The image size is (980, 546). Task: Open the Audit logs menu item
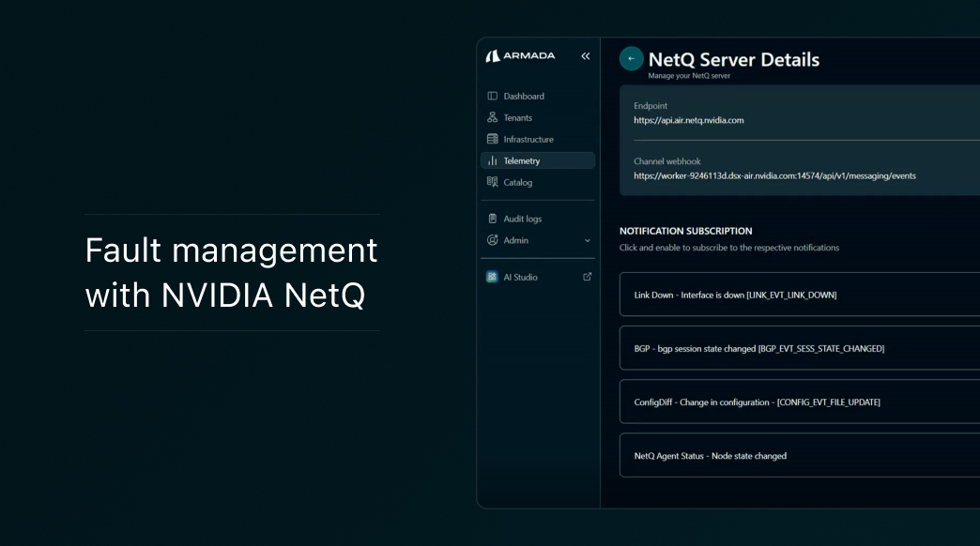pyautogui.click(x=538, y=219)
